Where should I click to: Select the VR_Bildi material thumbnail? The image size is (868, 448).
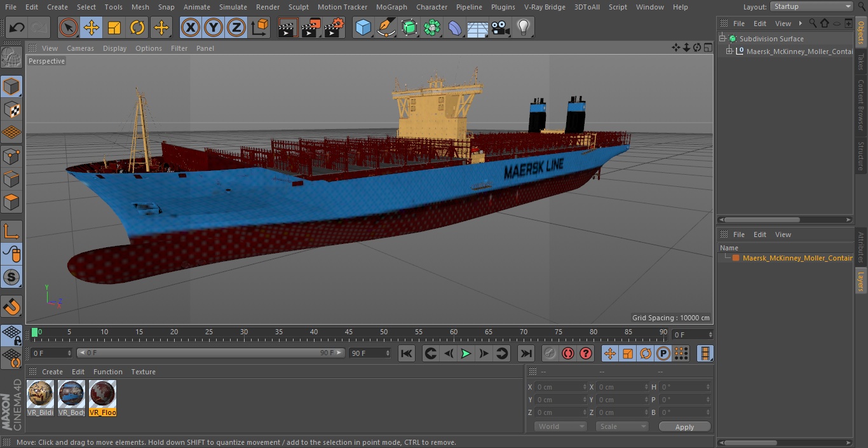(x=41, y=398)
